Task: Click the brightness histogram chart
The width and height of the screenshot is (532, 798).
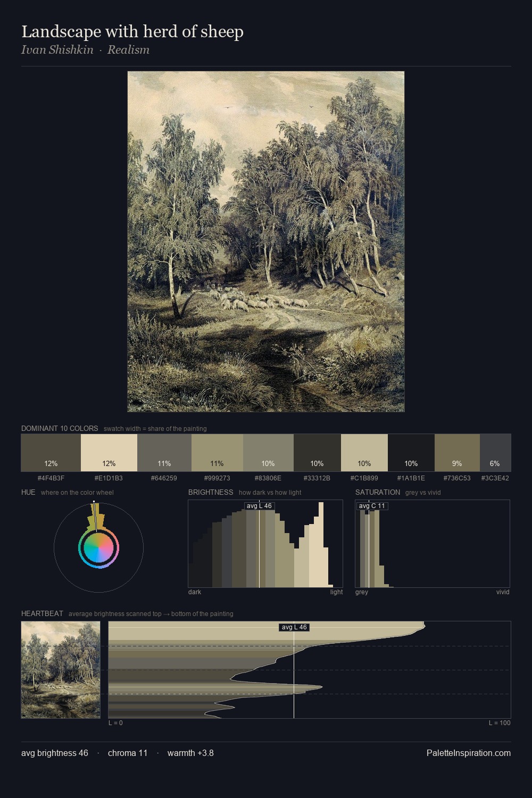Action: click(265, 544)
